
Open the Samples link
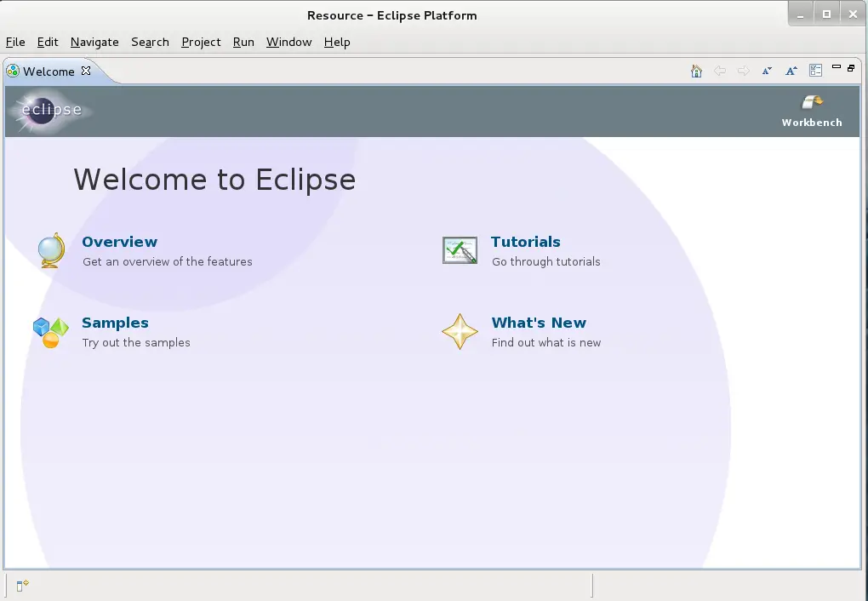(115, 323)
